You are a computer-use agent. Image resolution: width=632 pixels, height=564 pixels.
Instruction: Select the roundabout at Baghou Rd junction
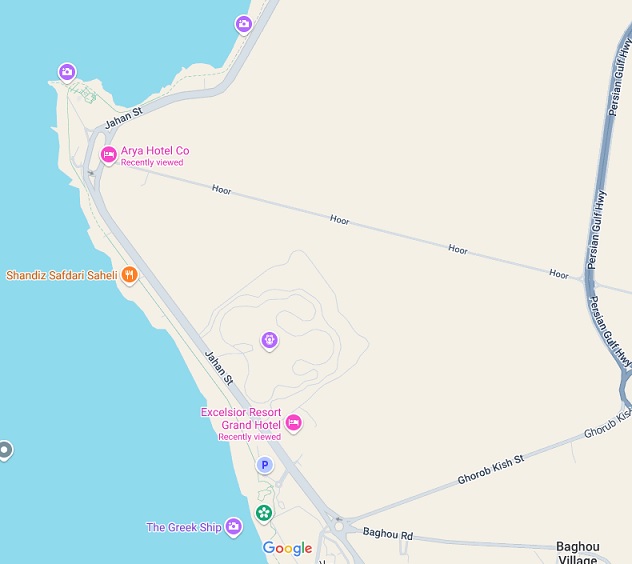339,526
